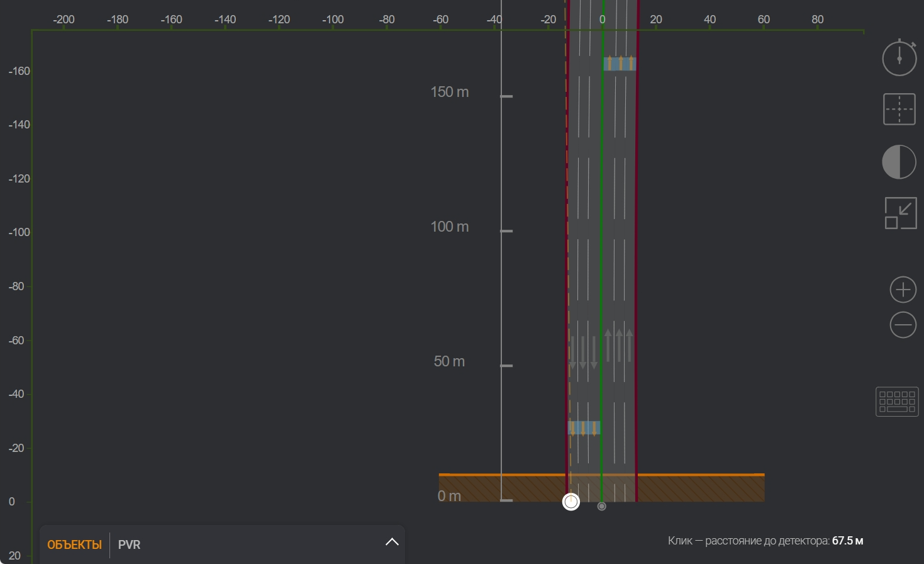Collapse the ОБЪЕКТЫ panel with the chevron
Image resolution: width=924 pixels, height=564 pixels.
391,541
